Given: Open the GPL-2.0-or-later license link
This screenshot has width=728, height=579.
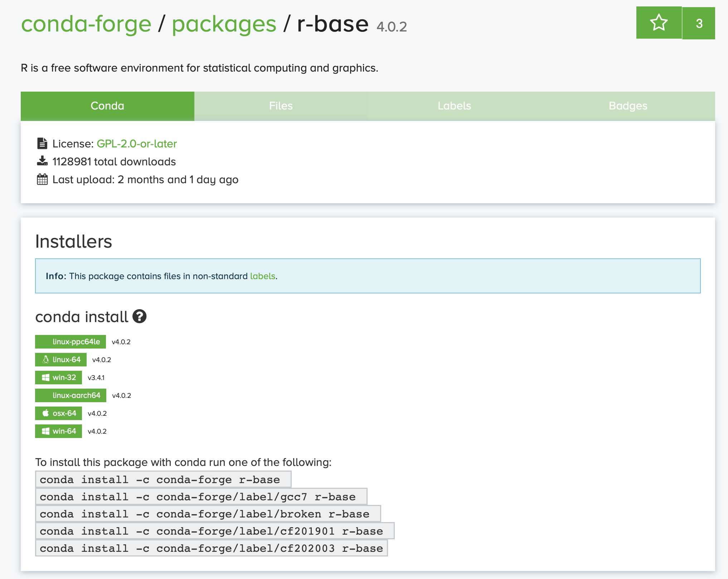Looking at the screenshot, I should tap(137, 143).
